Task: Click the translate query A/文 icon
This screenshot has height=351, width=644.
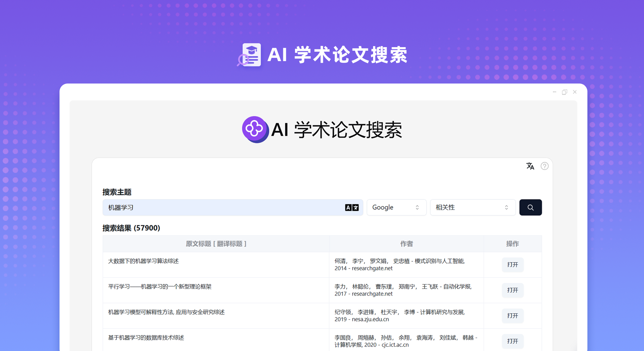Action: pos(352,208)
